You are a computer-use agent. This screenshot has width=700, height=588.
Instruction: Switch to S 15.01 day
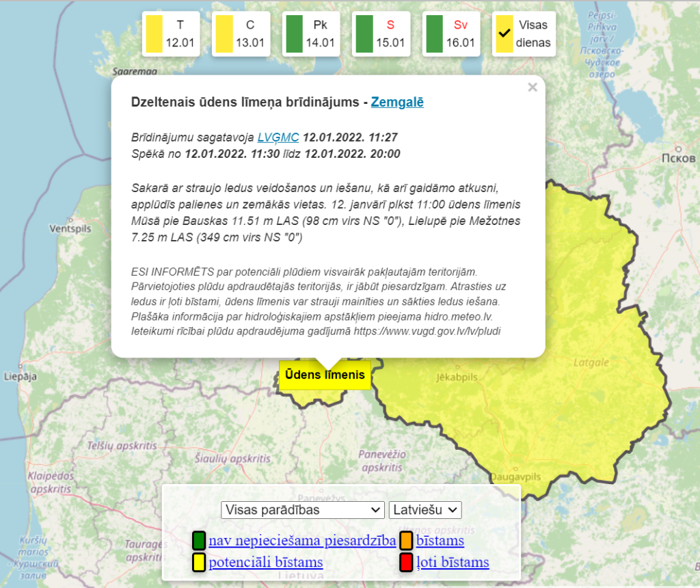(x=381, y=34)
